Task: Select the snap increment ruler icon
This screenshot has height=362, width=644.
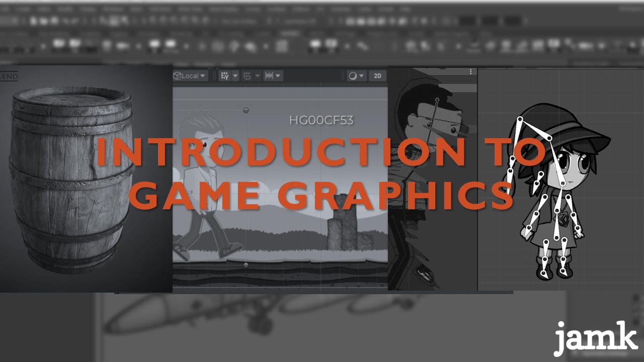Action: point(269,75)
